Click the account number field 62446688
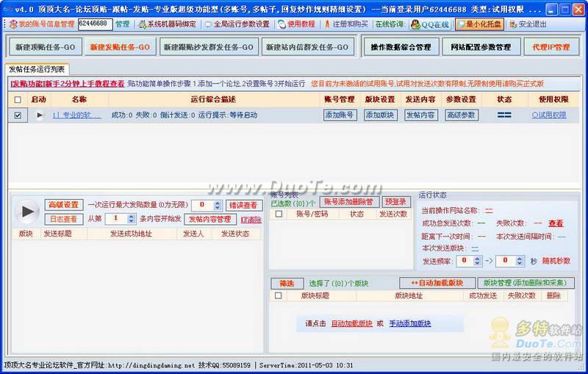Viewport: 588px width, 374px height. 96,24
